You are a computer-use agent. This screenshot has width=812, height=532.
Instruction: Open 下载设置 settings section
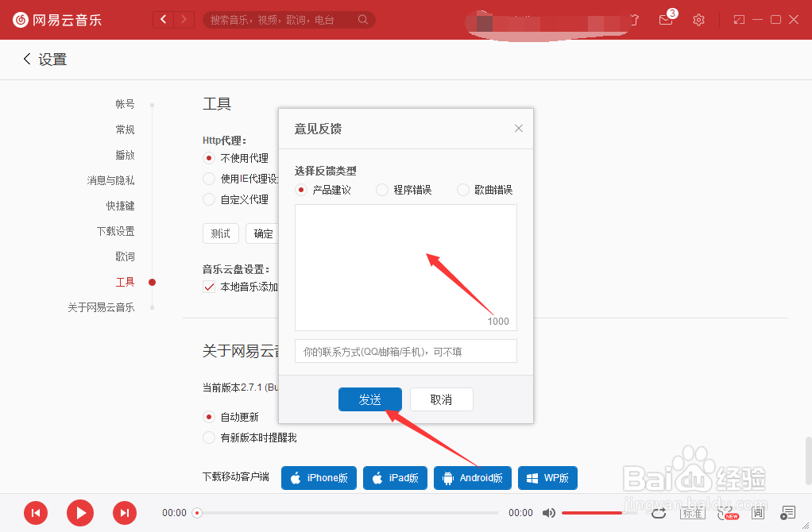tap(115, 231)
